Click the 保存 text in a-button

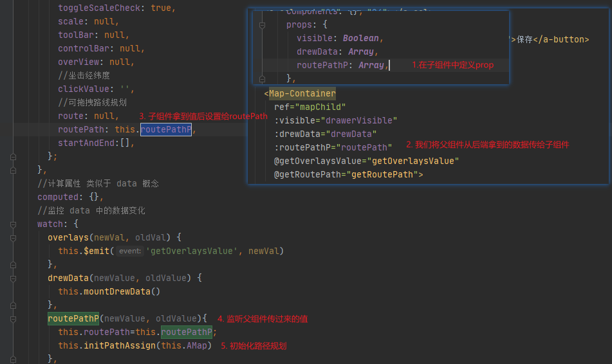pos(524,39)
